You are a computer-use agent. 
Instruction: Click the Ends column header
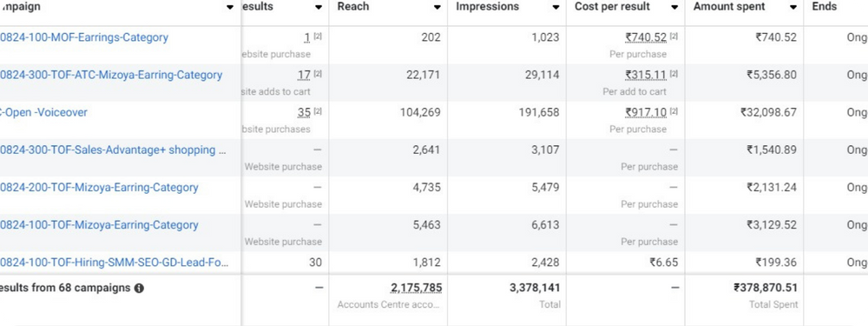(x=825, y=7)
